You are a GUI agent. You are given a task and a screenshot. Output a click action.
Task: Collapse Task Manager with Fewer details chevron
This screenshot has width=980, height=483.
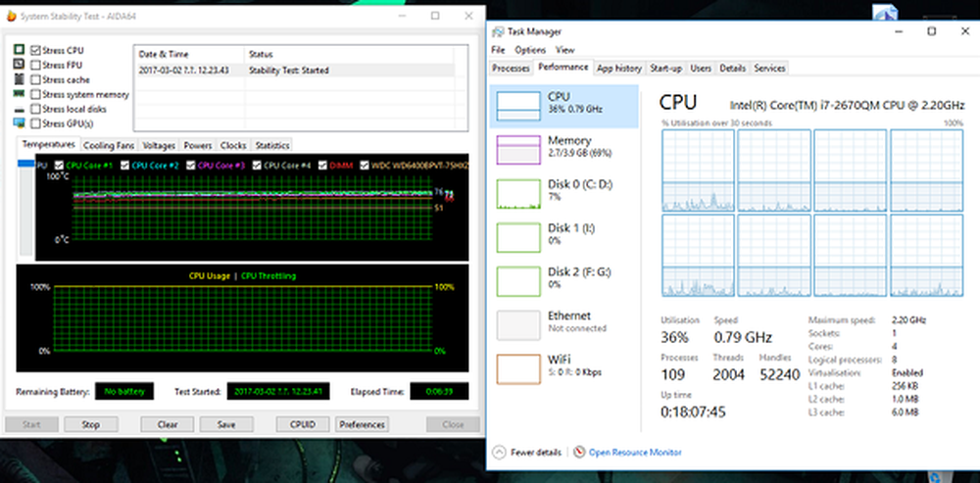coord(499,452)
